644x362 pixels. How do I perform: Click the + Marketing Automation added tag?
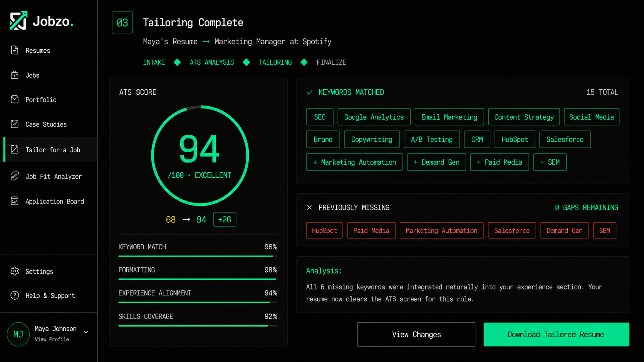(354, 162)
